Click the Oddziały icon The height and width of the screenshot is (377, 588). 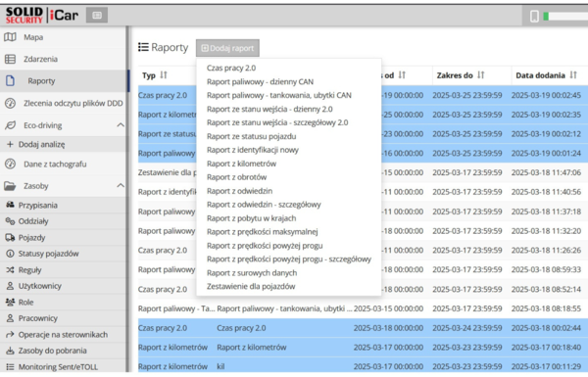(10, 221)
